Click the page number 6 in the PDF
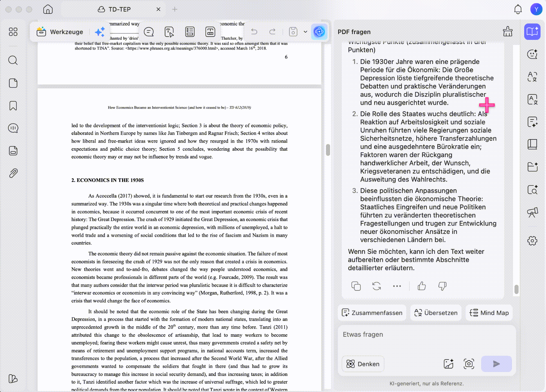The height and width of the screenshot is (392, 546). point(286,57)
